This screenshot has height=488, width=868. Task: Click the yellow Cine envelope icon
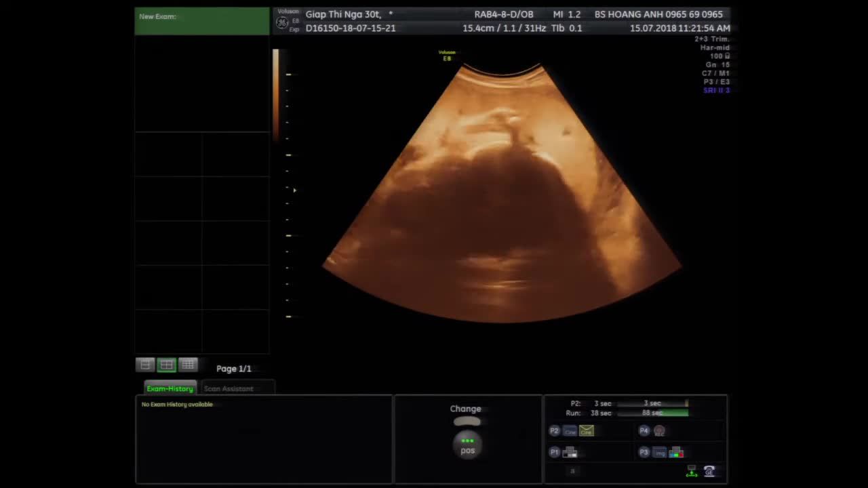587,431
